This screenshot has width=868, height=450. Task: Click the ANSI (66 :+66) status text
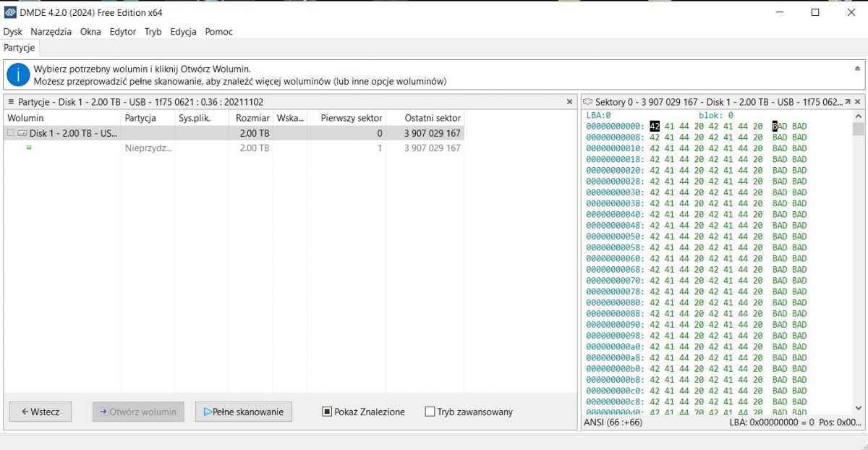coord(615,422)
